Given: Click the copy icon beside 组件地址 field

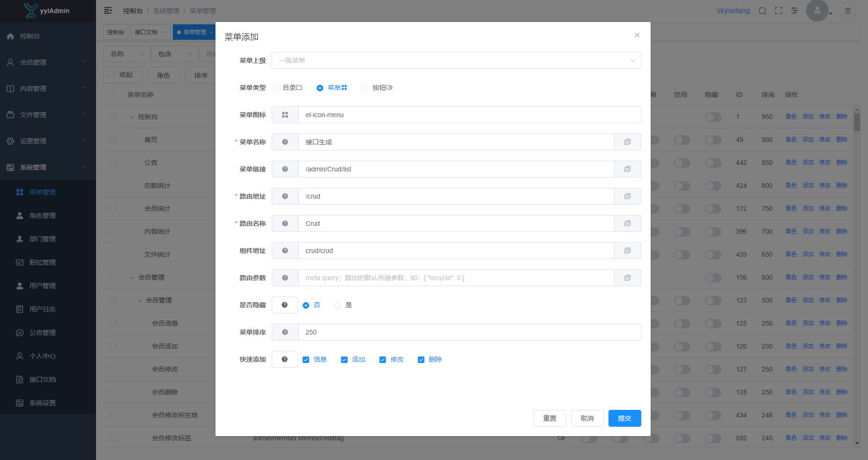Looking at the screenshot, I should pos(627,251).
